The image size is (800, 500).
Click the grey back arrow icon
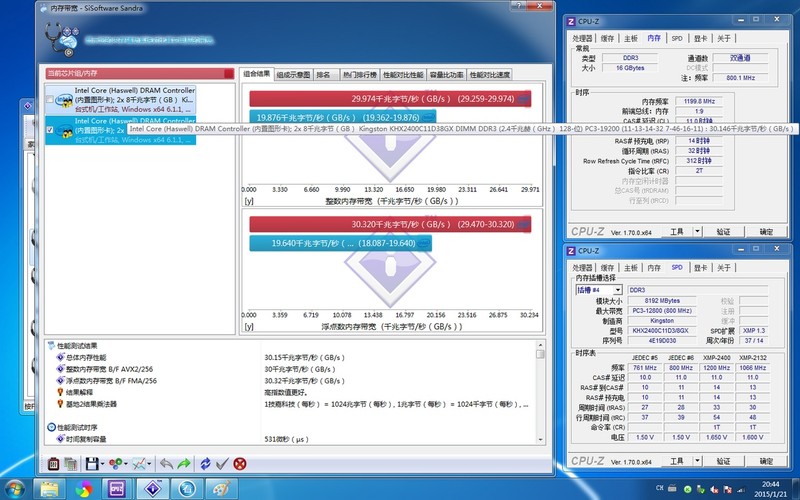pyautogui.click(x=166, y=464)
